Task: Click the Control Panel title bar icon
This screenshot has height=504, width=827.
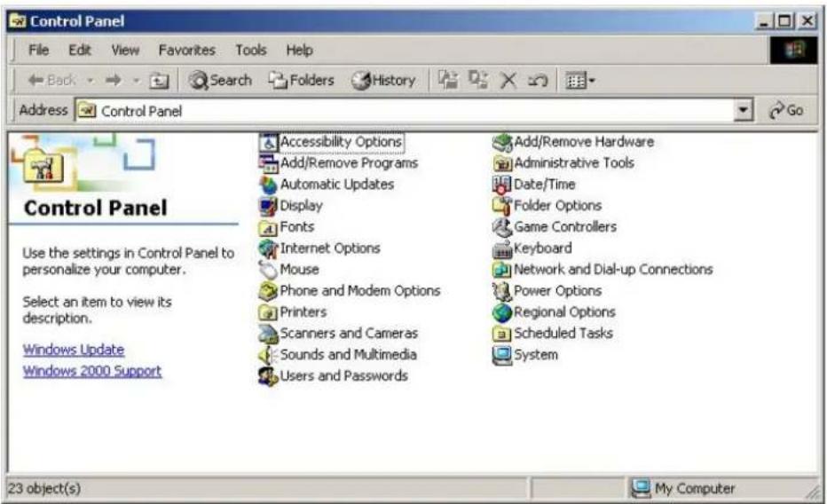Action: 19,21
